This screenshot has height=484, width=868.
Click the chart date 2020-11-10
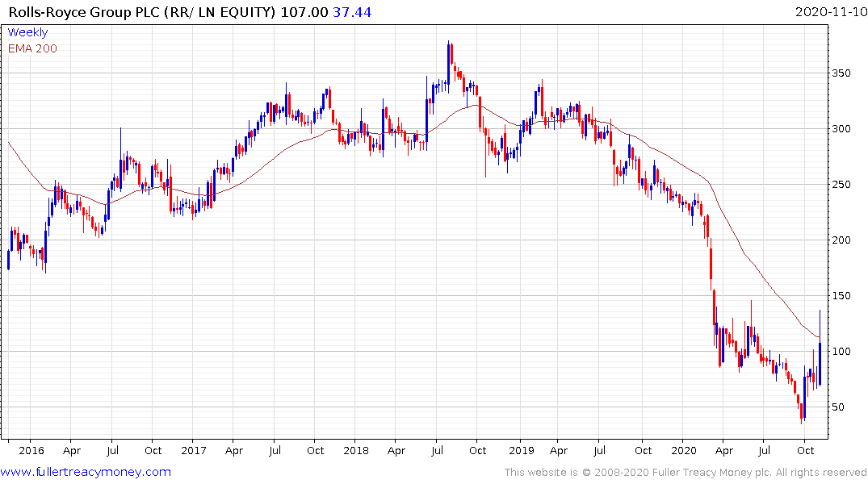pos(831,12)
